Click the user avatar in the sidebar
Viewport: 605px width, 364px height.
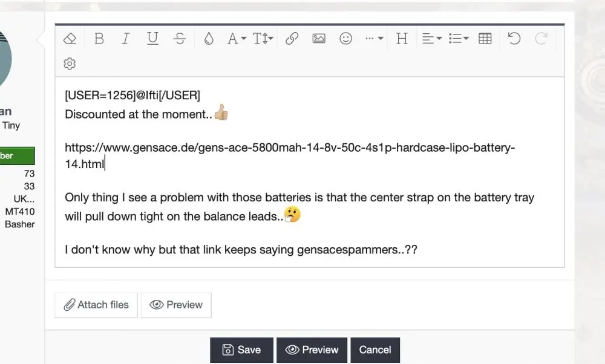coord(5,59)
